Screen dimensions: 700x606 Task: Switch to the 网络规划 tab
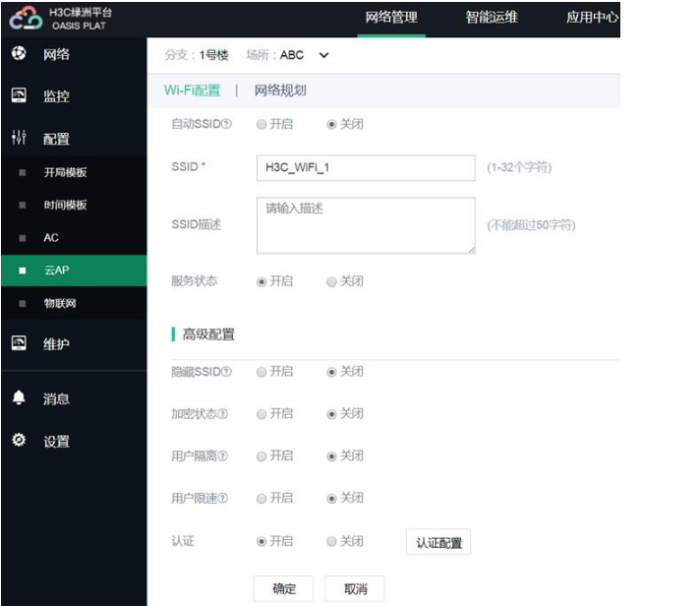coord(280,91)
